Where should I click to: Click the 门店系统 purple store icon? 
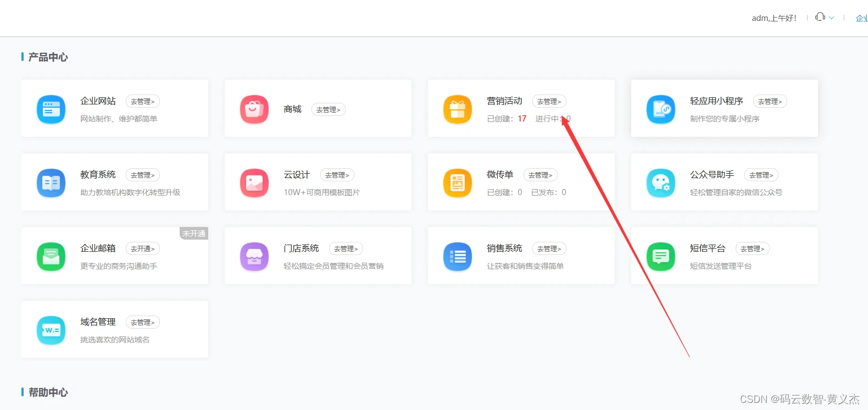point(254,257)
